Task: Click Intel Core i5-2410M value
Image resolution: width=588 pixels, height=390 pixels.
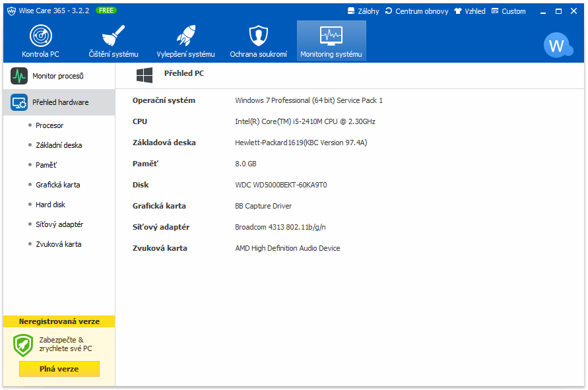Action: tap(306, 121)
